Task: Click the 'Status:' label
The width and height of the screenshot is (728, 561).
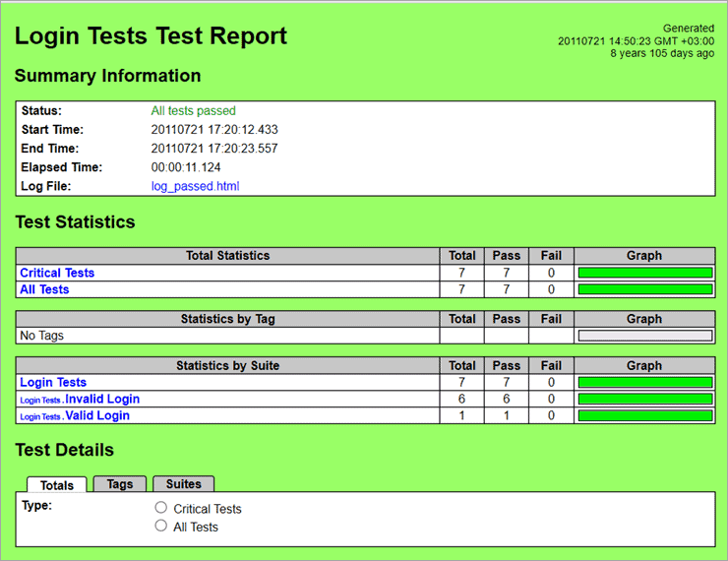Action: click(x=41, y=110)
